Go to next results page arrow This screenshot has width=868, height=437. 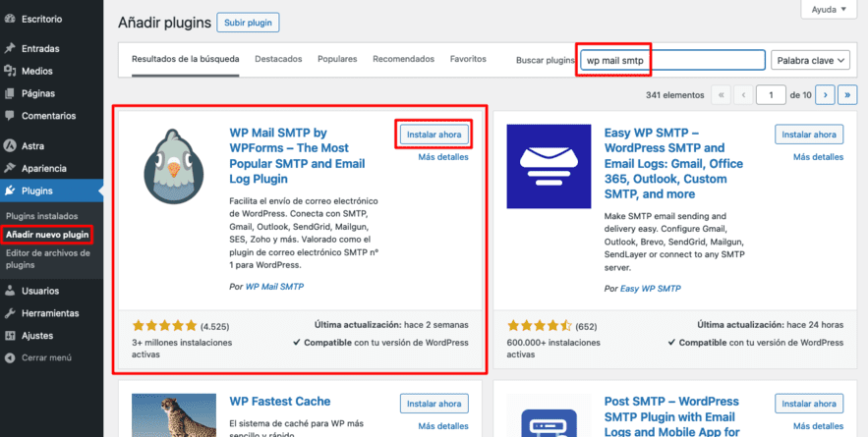point(826,95)
